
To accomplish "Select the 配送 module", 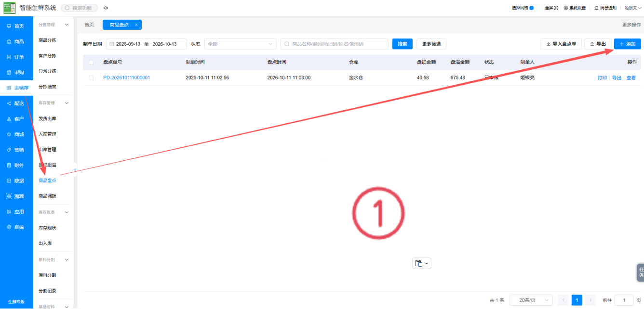I will click(16, 103).
